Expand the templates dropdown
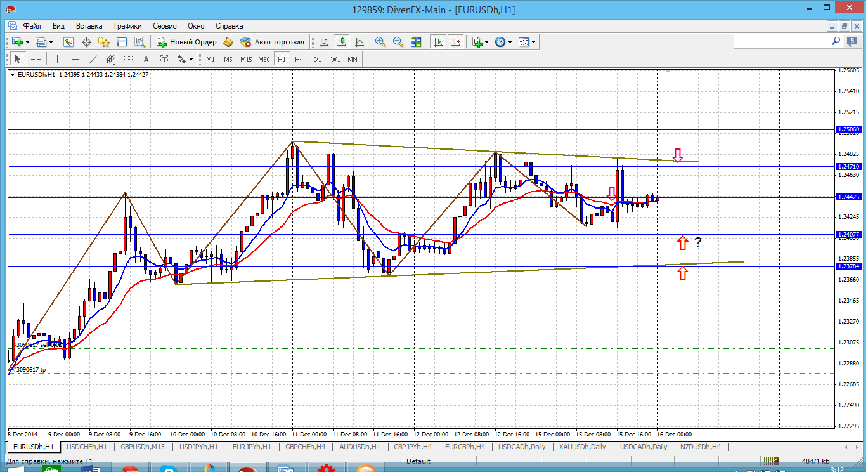 point(534,42)
